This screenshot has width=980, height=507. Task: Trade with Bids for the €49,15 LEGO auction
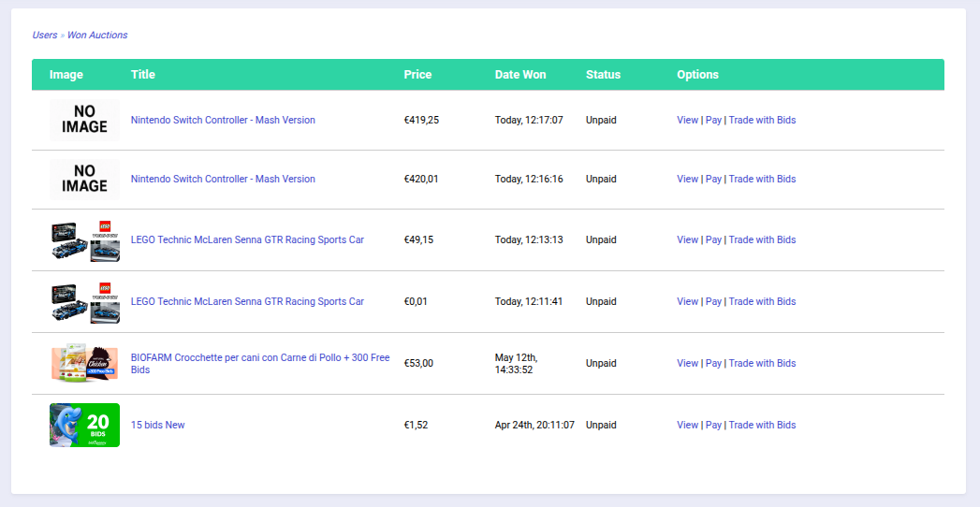tap(762, 239)
